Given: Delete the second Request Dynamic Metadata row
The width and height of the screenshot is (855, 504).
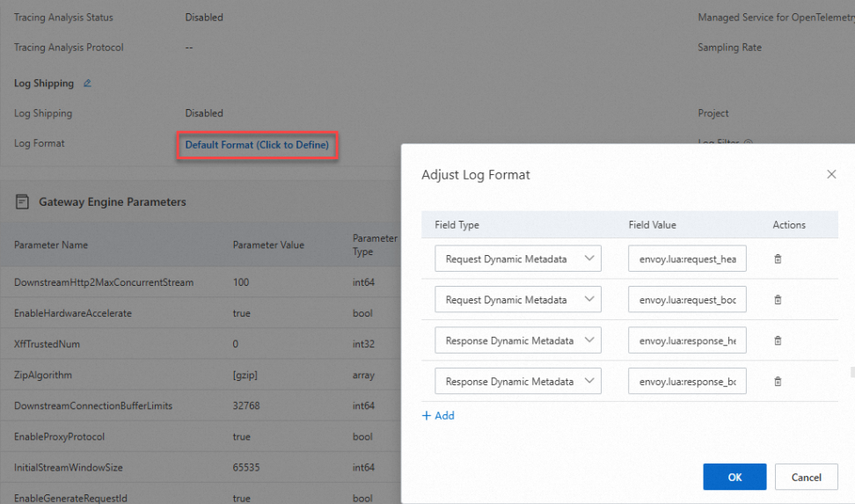Looking at the screenshot, I should (778, 300).
